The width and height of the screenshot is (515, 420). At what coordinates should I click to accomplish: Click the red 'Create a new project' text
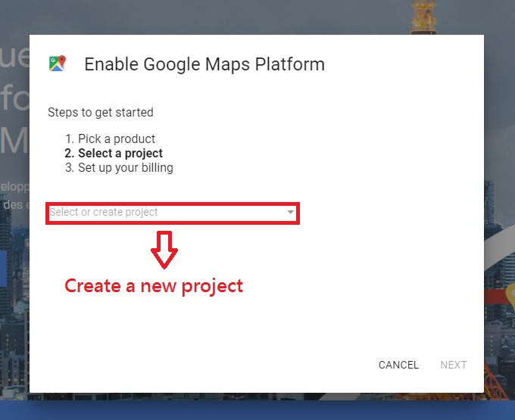pos(154,286)
